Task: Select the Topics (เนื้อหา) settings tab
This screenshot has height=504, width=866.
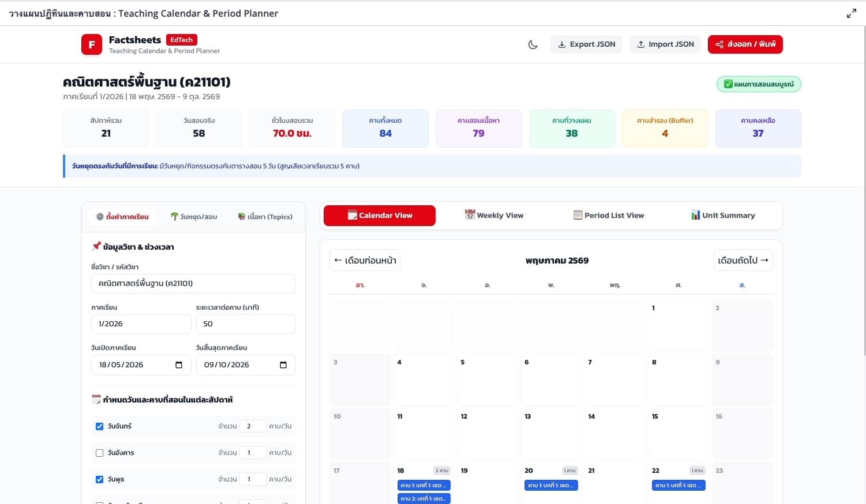Action: point(265,217)
